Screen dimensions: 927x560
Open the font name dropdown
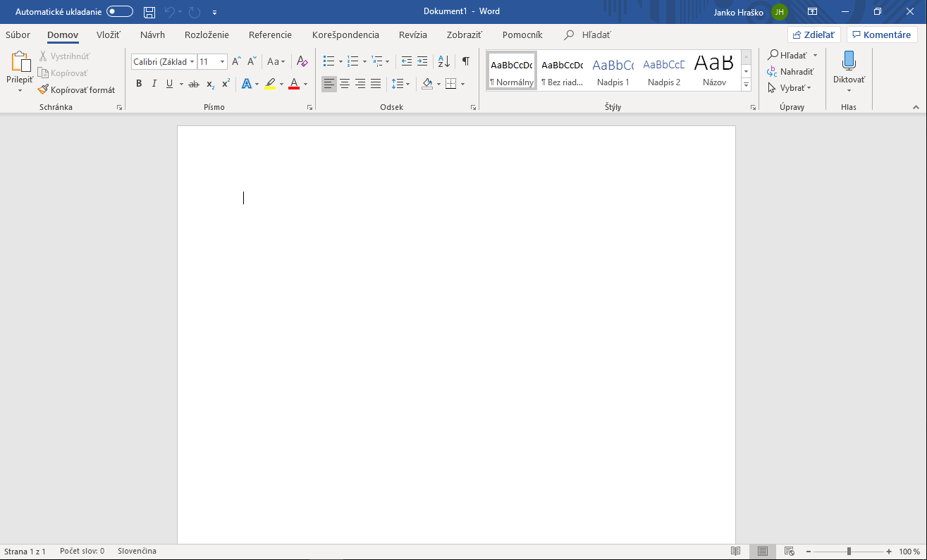pyautogui.click(x=192, y=62)
